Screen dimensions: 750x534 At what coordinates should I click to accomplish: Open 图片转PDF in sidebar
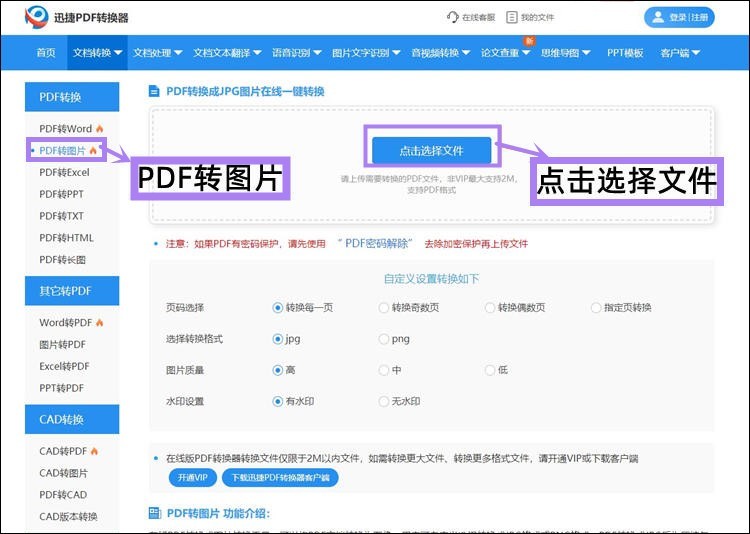62,345
